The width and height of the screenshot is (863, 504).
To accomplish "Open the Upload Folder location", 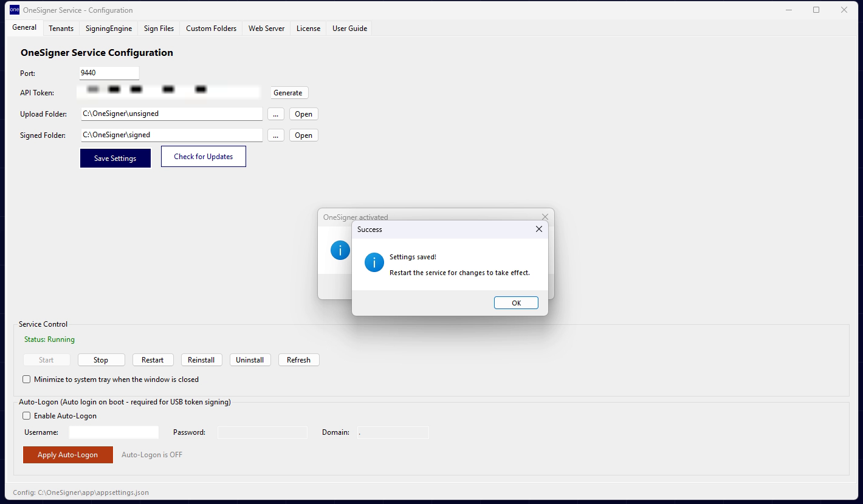I will (303, 114).
